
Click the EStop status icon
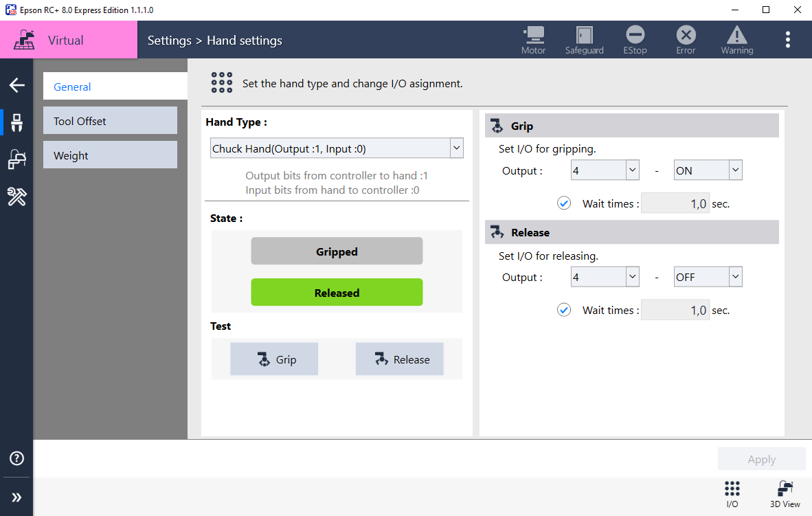(635, 40)
